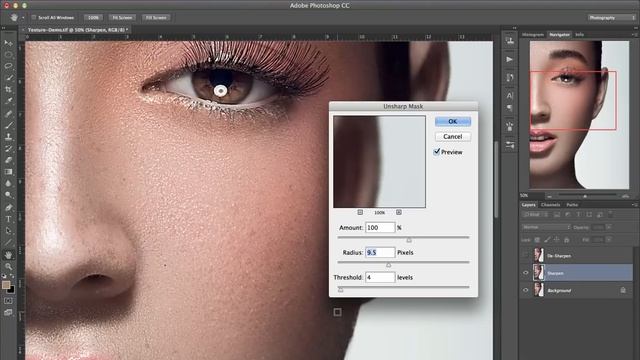Toggle lock transparent pixels

[537, 240]
